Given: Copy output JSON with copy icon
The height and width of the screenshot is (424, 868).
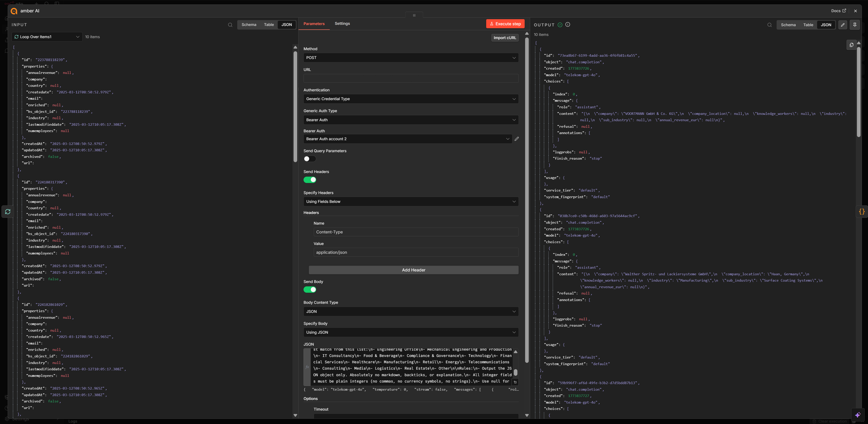Looking at the screenshot, I should (x=852, y=45).
